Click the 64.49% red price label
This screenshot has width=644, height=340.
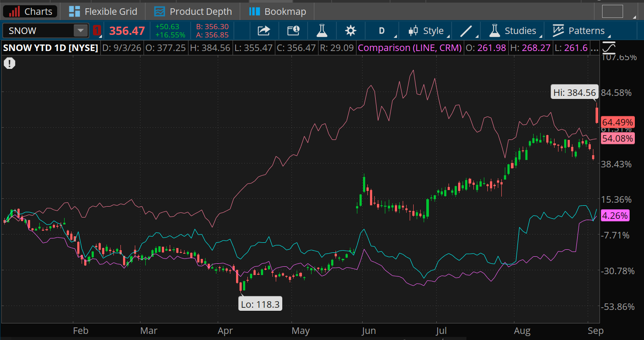click(617, 122)
